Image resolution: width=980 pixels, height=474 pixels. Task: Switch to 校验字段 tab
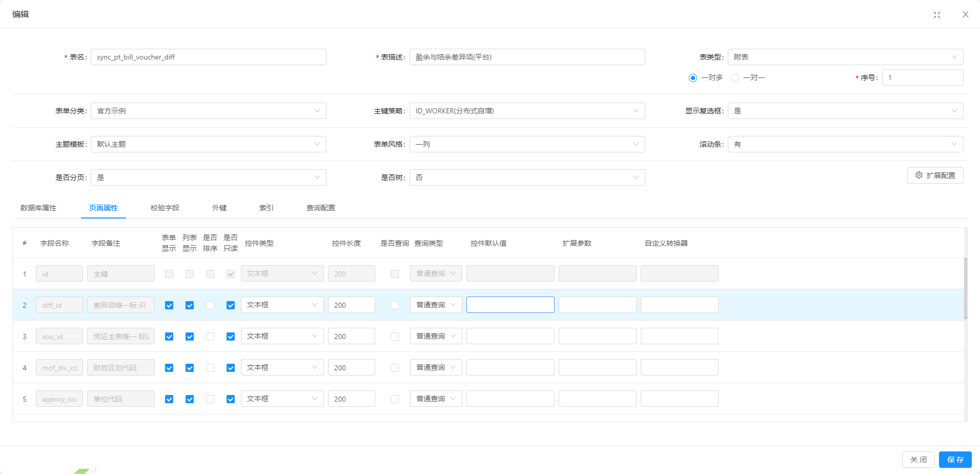[x=165, y=208]
